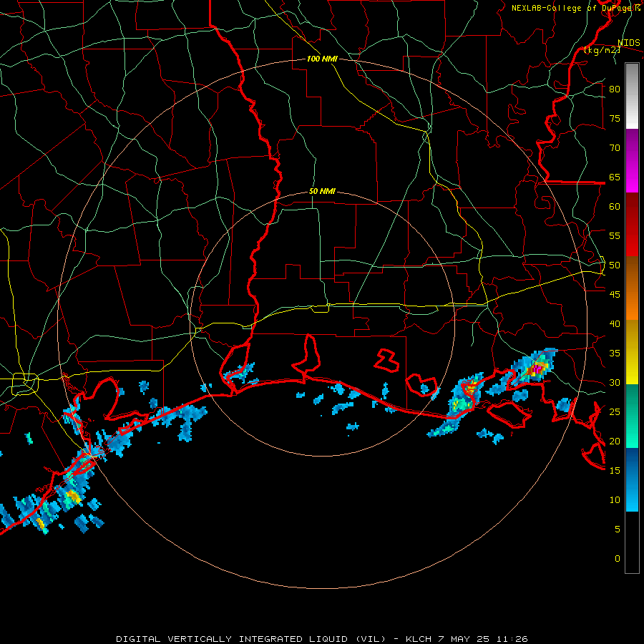
Task: Click the NIDS label above the scale
Action: 628,43
